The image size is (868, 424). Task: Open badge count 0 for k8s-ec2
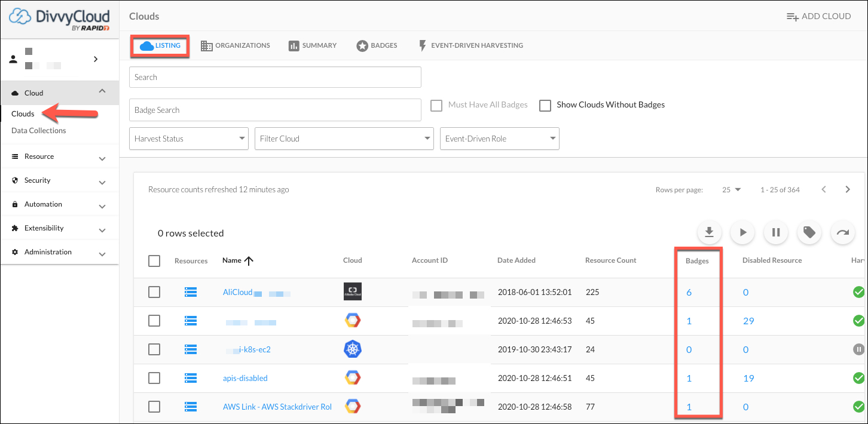689,350
